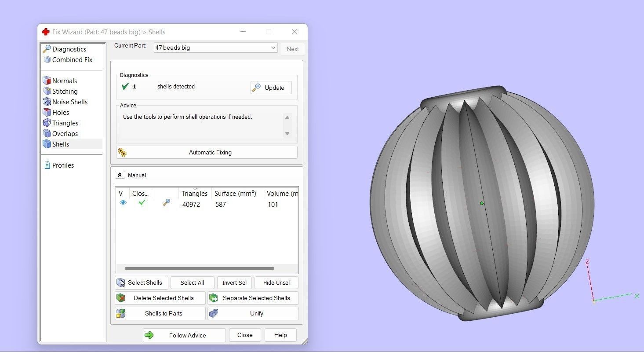Open Combined Fix in sidebar
Image resolution: width=644 pixels, height=352 pixels.
coord(72,59)
